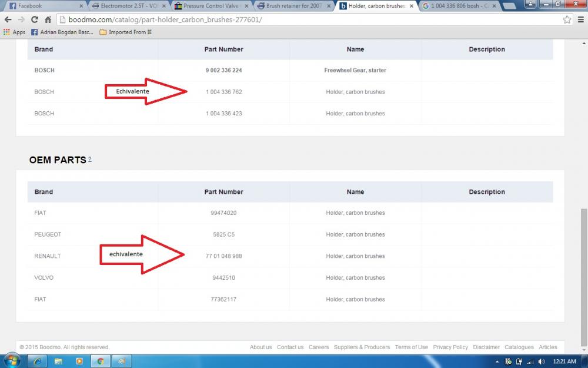Click the Freewheel Gear, starter name cell
588x368 pixels.
coord(355,70)
